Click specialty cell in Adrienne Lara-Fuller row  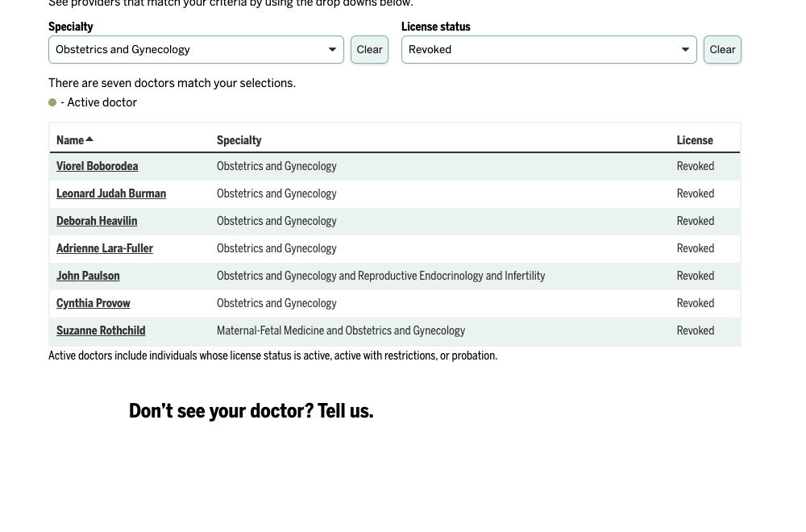276,248
